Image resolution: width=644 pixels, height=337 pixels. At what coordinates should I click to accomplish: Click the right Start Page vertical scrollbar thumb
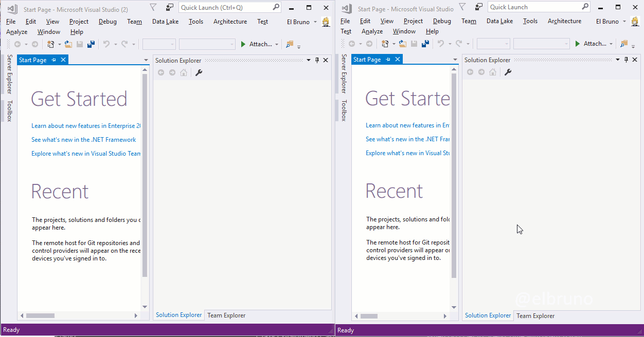(454, 175)
